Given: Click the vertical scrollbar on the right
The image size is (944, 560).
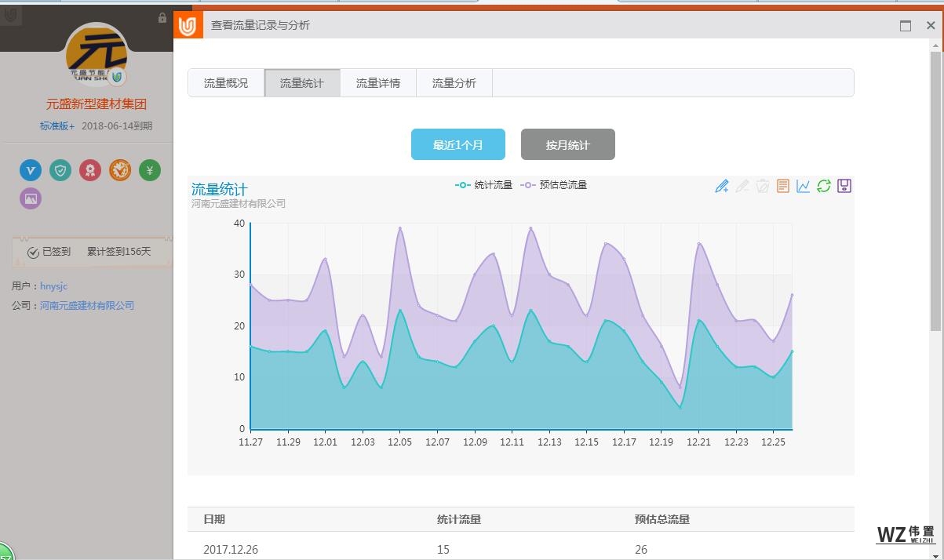Looking at the screenshot, I should (x=935, y=188).
